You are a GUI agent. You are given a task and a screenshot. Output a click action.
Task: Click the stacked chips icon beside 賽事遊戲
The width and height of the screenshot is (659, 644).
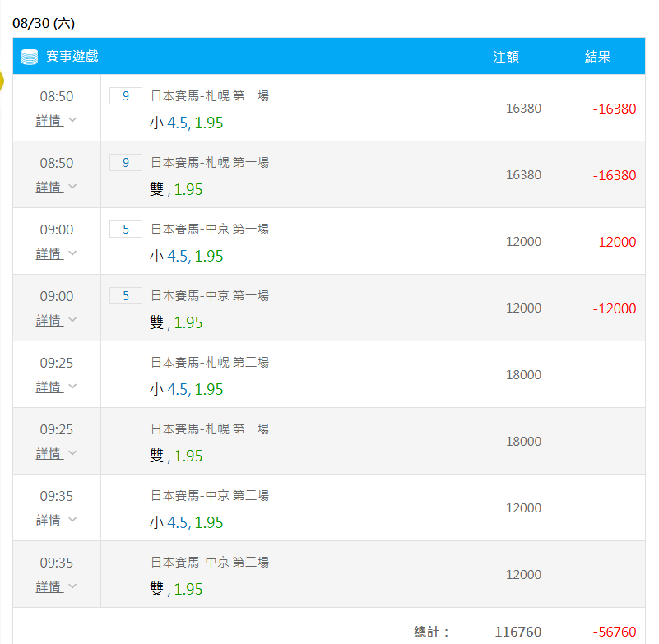(30, 57)
